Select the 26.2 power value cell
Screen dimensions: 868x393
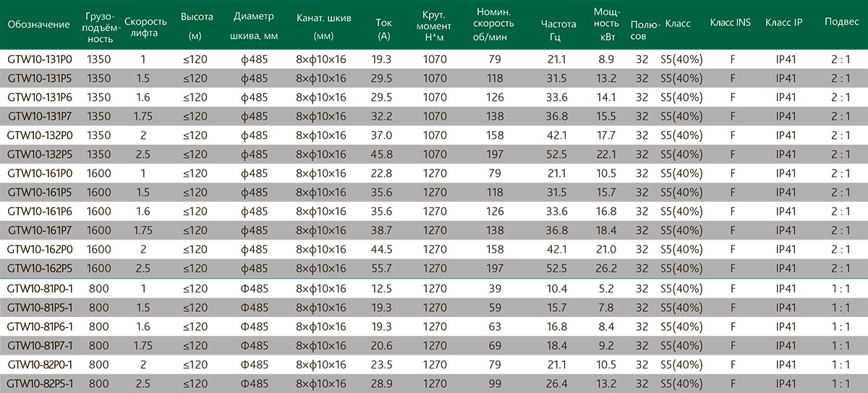pyautogui.click(x=605, y=267)
